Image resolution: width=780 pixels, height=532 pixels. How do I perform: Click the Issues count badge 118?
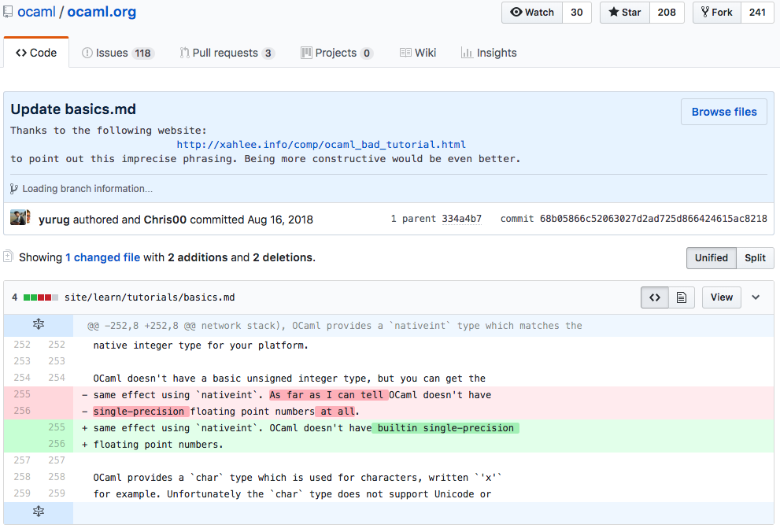(x=142, y=54)
